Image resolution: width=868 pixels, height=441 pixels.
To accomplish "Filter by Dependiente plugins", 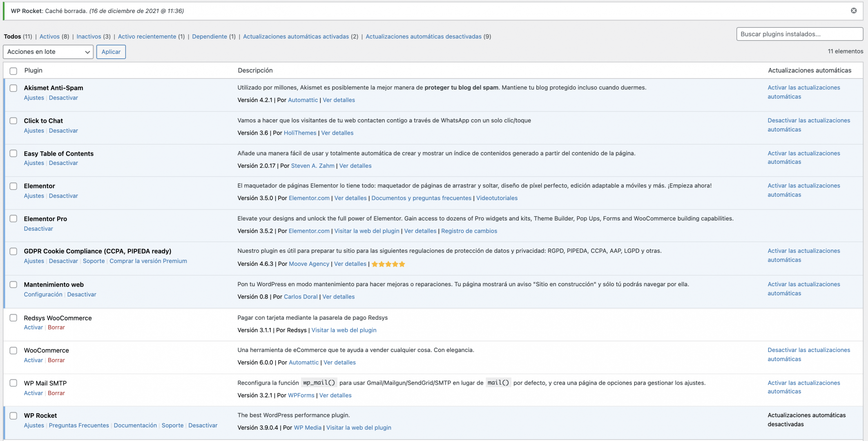I will [210, 36].
